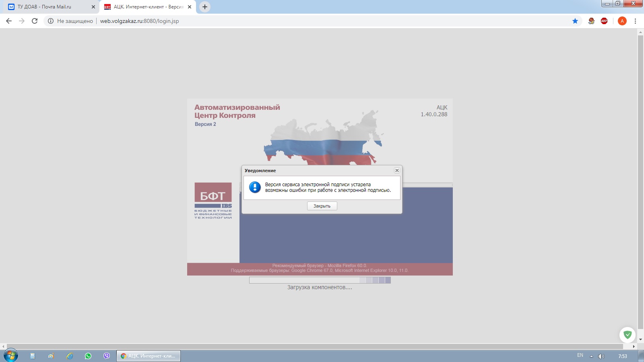Click the EN language indicator
This screenshot has width=644, height=362.
click(580, 356)
